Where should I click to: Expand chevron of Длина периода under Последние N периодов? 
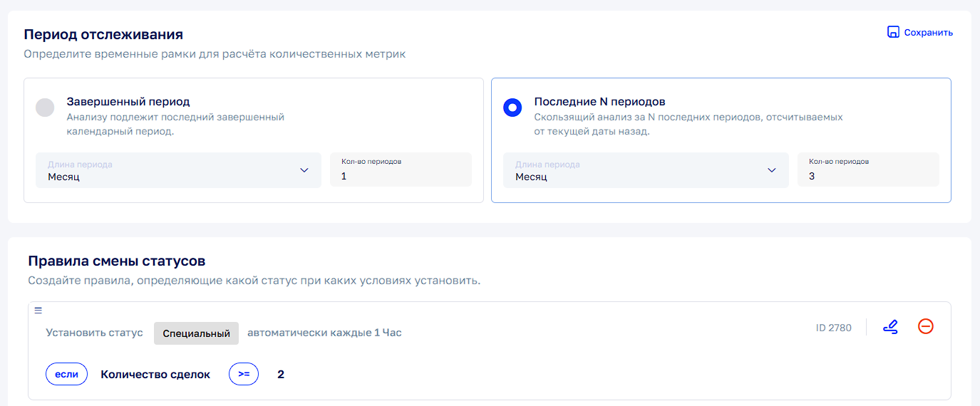[x=771, y=170]
